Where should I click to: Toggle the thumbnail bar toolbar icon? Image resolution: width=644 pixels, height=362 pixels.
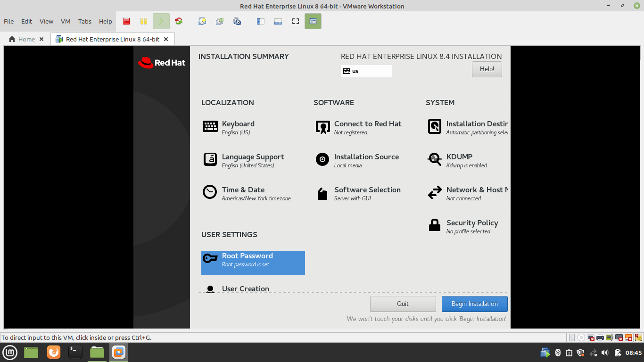point(278,21)
